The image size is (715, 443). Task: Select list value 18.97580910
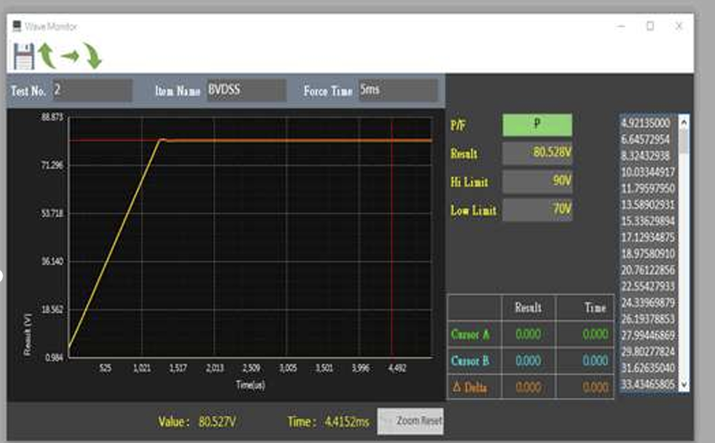click(x=648, y=254)
